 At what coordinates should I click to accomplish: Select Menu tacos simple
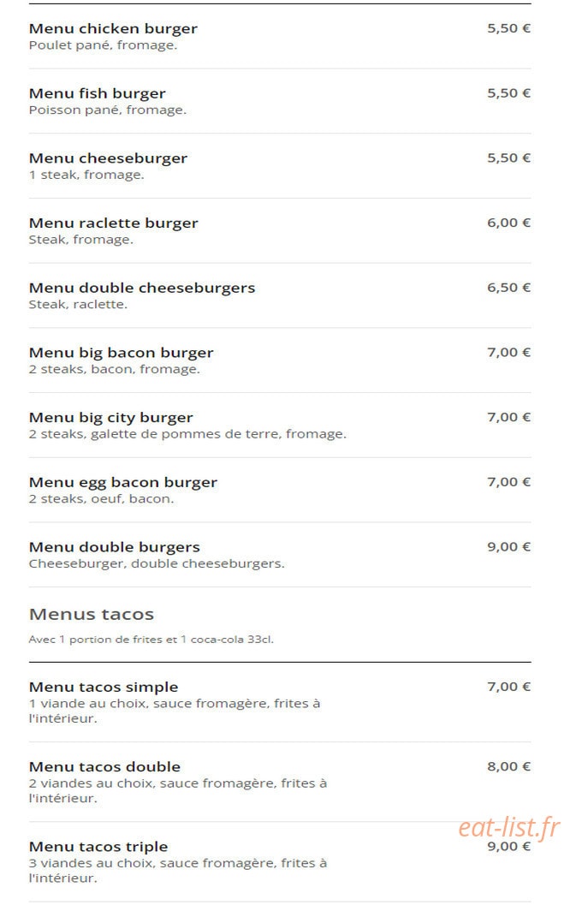pos(280,702)
